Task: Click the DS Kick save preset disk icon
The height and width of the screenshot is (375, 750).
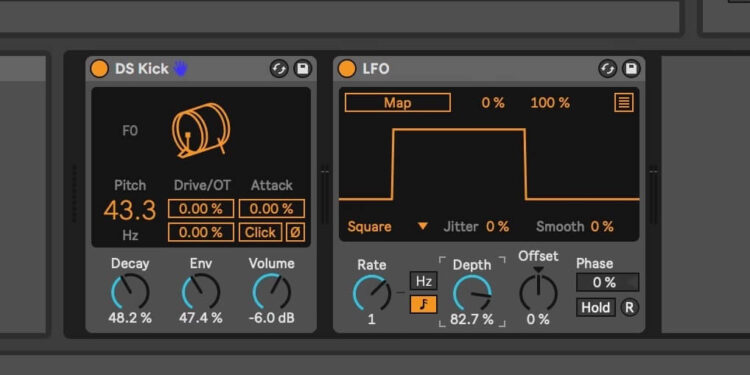Action: tap(302, 69)
